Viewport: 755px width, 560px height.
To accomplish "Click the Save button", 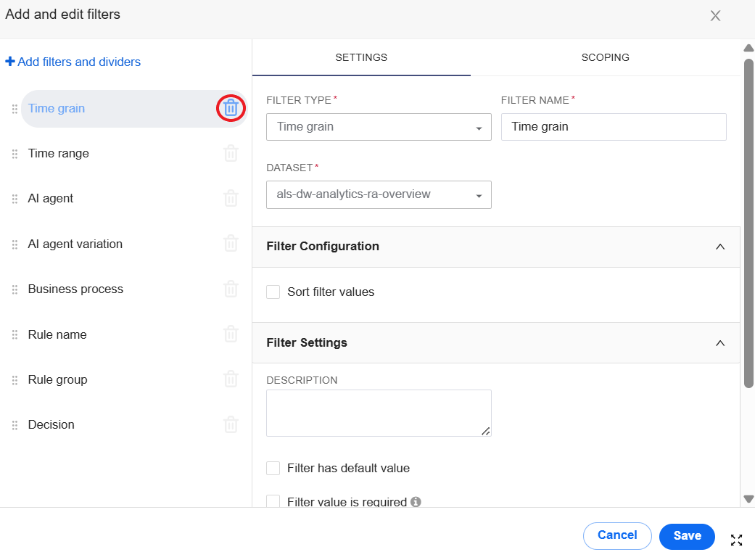I will 687,536.
